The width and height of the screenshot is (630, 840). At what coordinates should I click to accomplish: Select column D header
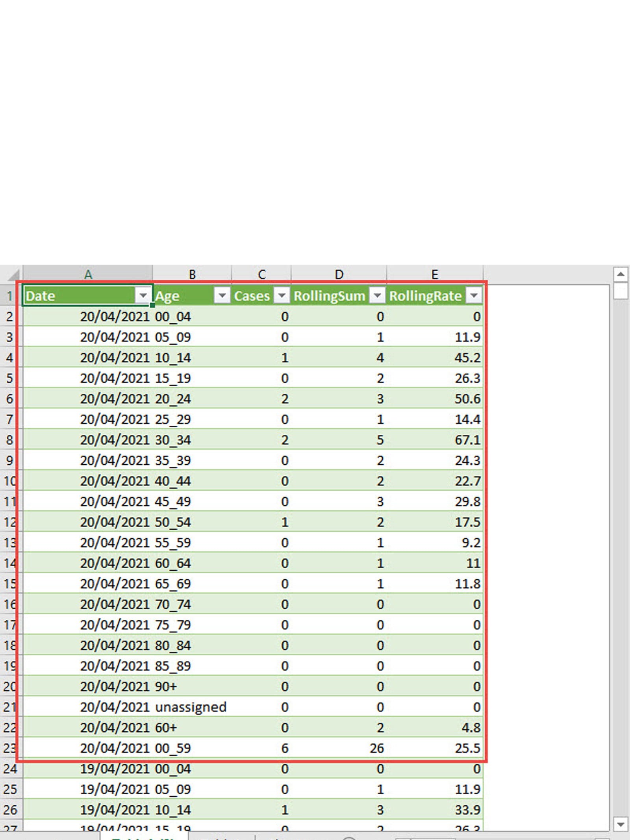[x=339, y=274]
